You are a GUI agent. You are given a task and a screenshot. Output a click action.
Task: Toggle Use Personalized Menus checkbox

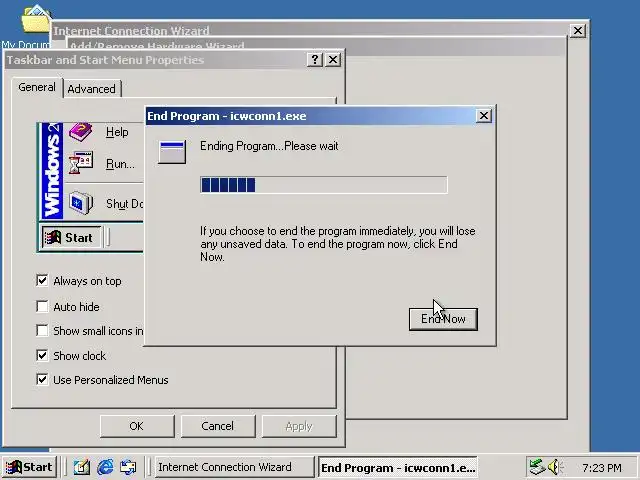coord(42,379)
